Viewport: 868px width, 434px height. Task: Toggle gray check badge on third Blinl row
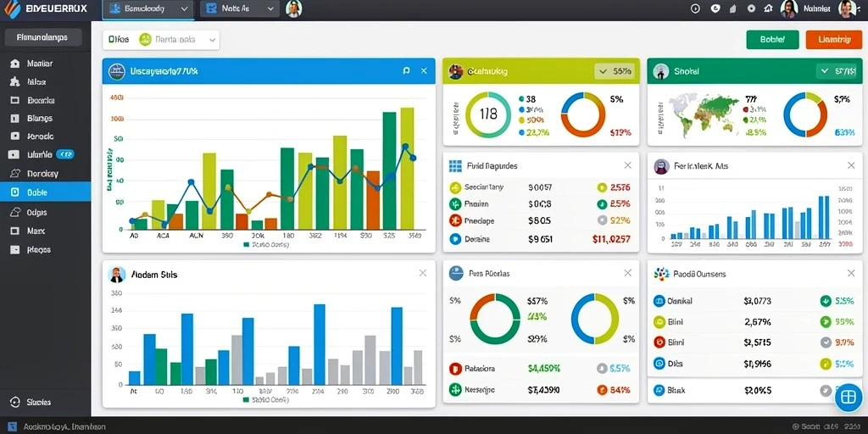pyautogui.click(x=826, y=342)
